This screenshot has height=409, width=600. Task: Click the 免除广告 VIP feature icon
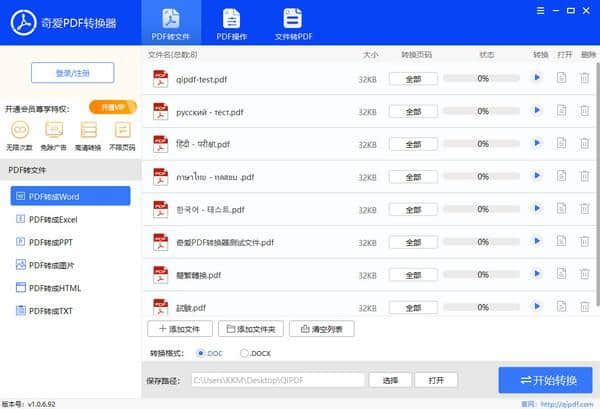point(54,130)
